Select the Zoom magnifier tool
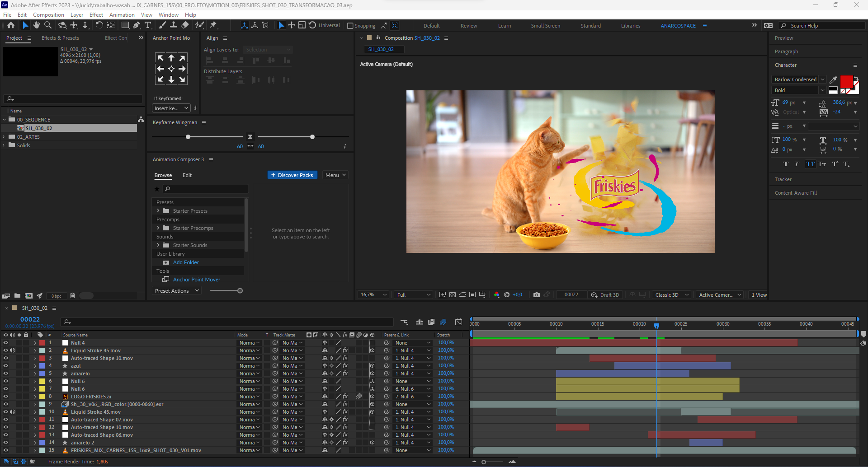 pos(47,25)
